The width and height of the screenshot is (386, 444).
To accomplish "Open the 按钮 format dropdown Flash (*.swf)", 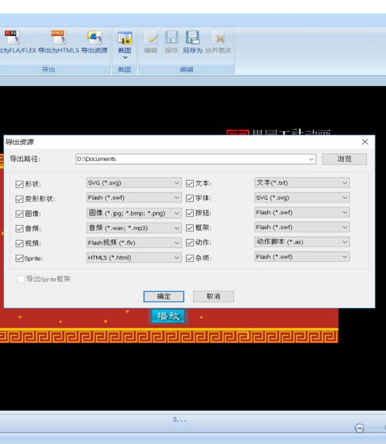I will (302, 212).
